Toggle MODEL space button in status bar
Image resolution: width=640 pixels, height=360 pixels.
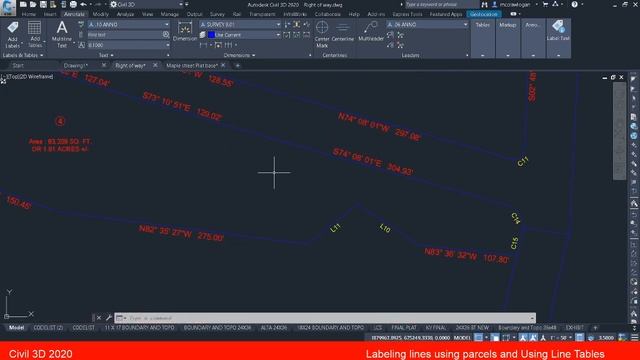pyautogui.click(x=462, y=338)
